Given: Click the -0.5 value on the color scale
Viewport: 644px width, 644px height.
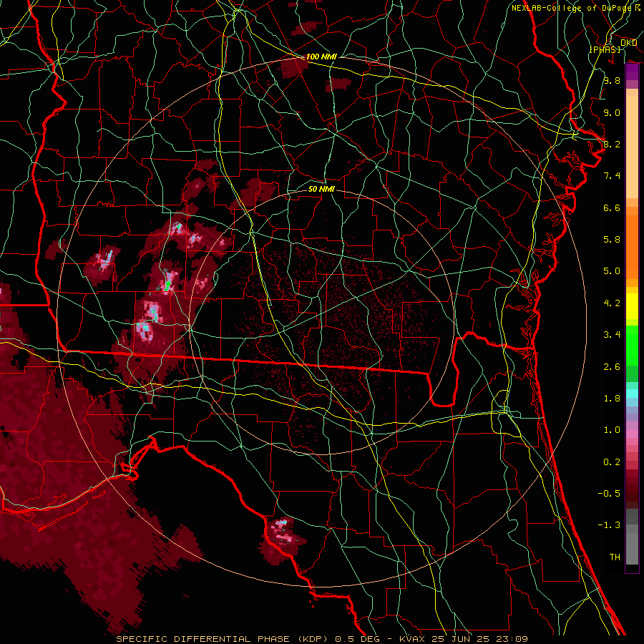Looking at the screenshot, I should pos(609,494).
